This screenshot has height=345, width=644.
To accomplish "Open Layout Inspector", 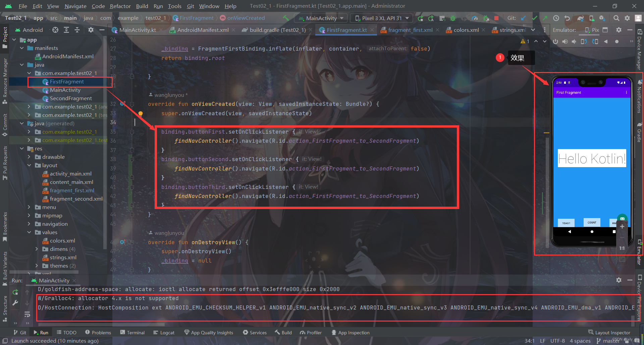I will click(x=609, y=333).
